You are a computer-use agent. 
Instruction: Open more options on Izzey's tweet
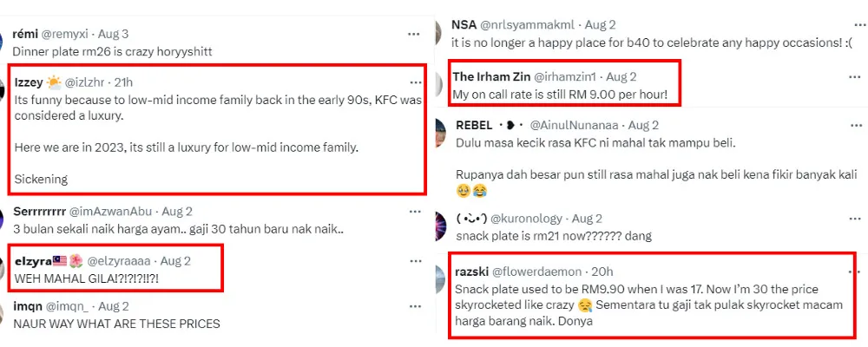pos(415,82)
